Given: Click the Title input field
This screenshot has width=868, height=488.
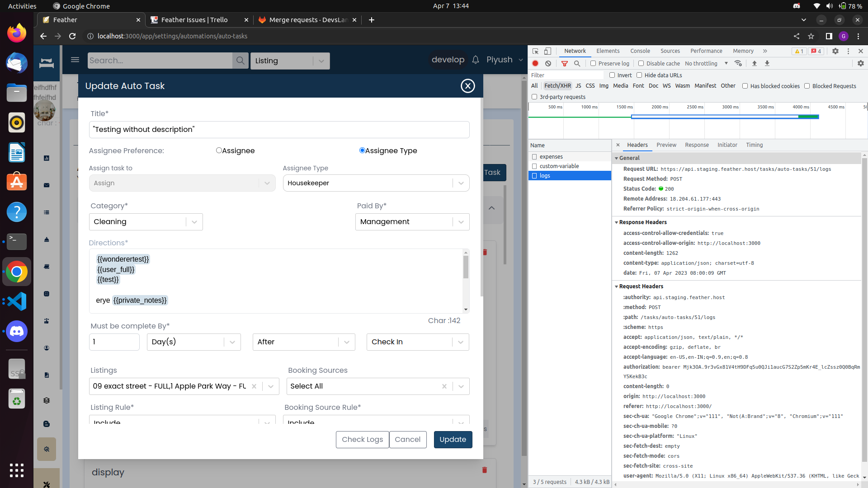Looking at the screenshot, I should (279, 130).
